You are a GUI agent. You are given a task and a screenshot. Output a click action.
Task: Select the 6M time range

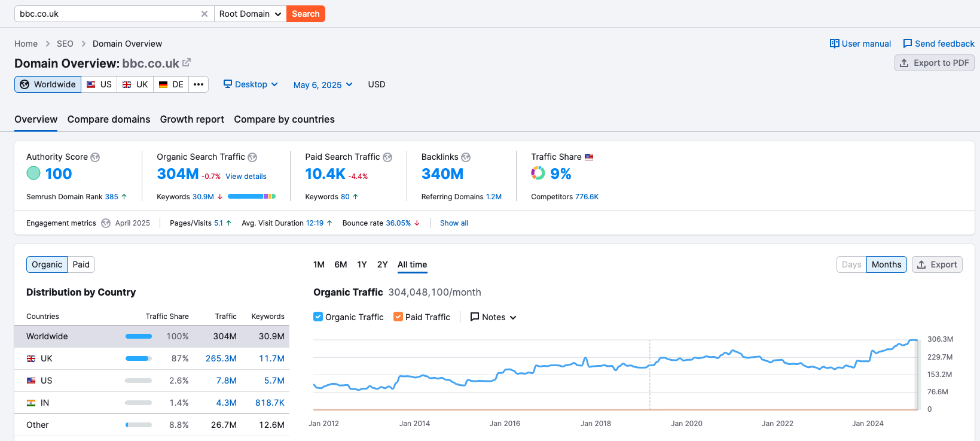click(341, 264)
